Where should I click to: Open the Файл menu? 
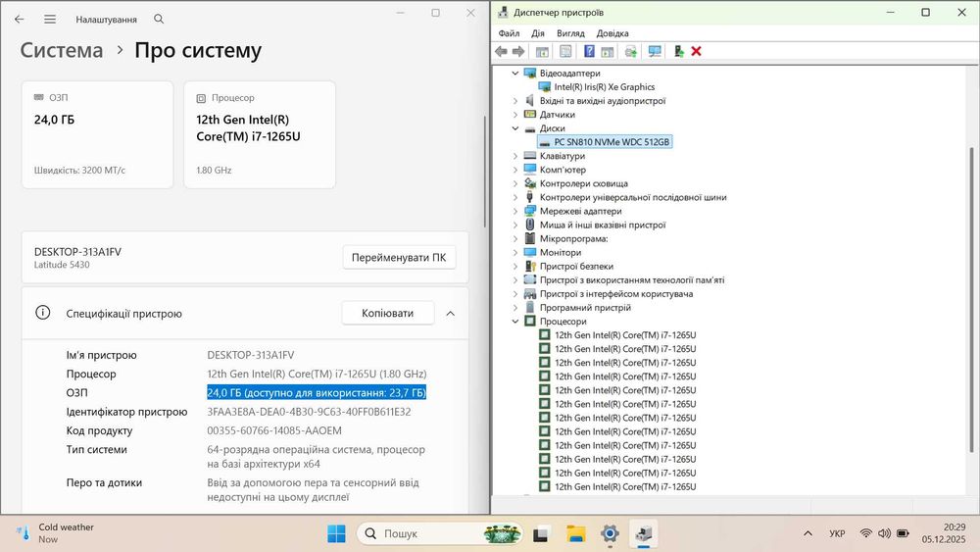509,33
